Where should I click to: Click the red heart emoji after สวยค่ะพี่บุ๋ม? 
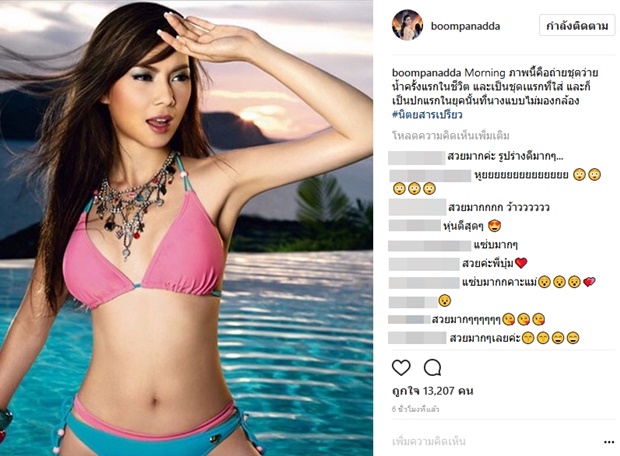521,263
